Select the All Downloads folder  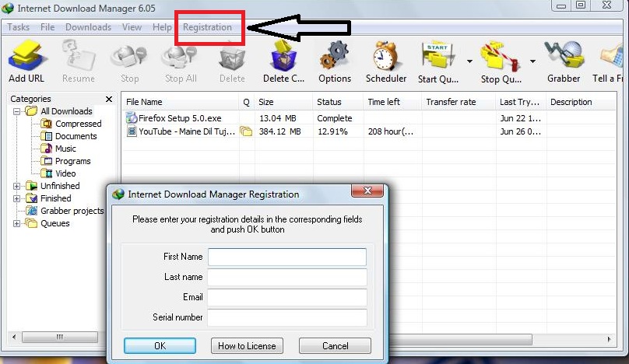(66, 111)
